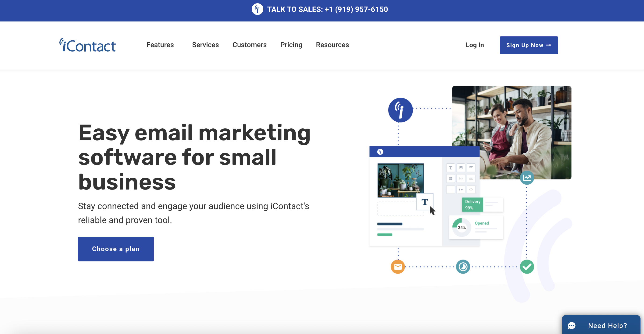644x334 pixels.
Task: Open the Customers menu
Action: coord(249,45)
